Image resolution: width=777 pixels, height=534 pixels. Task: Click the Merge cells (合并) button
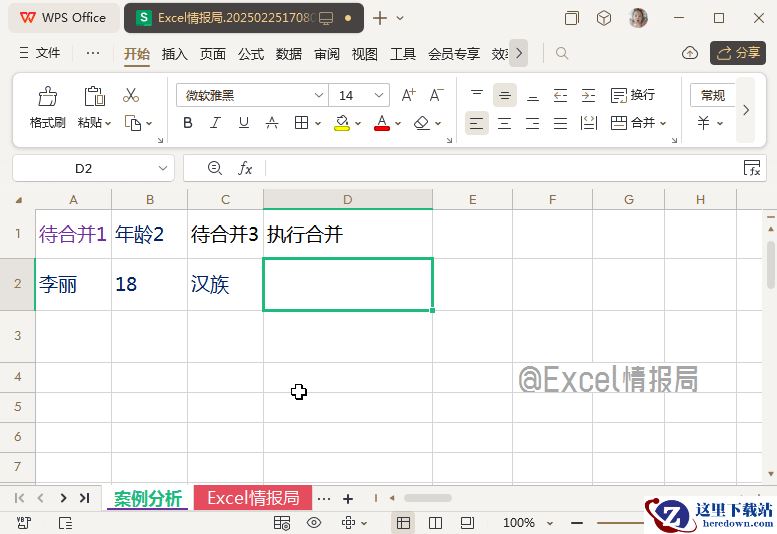click(633, 123)
